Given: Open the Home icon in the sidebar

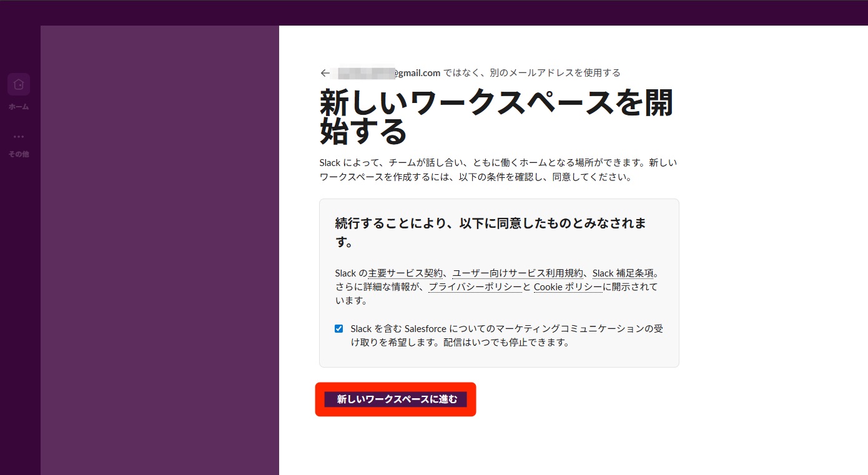Looking at the screenshot, I should pos(19,84).
